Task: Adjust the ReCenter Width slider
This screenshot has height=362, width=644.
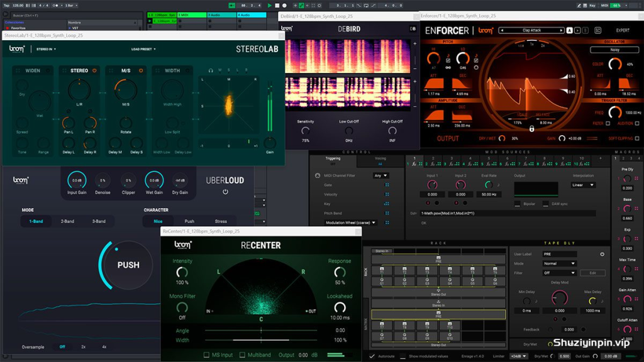Action: coord(261,340)
